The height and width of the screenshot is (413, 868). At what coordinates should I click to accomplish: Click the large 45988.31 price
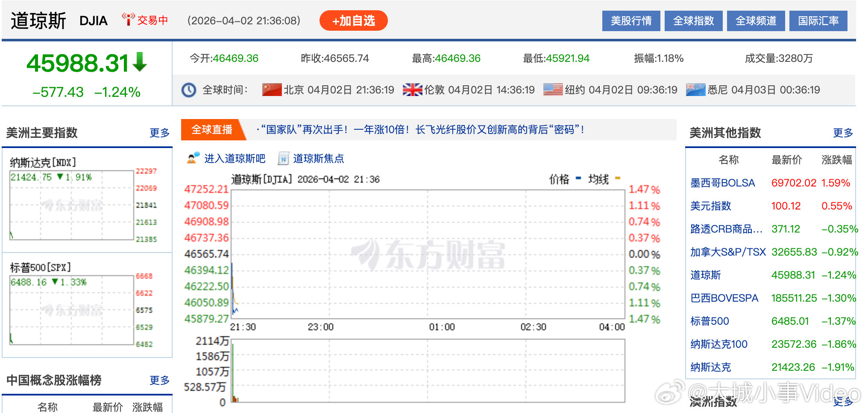coord(78,63)
